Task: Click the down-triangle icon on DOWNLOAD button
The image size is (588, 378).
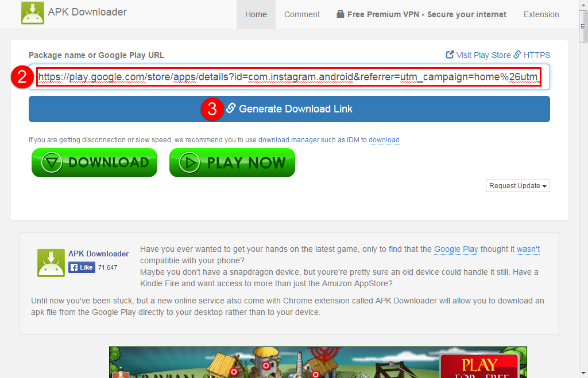Action: (x=51, y=162)
